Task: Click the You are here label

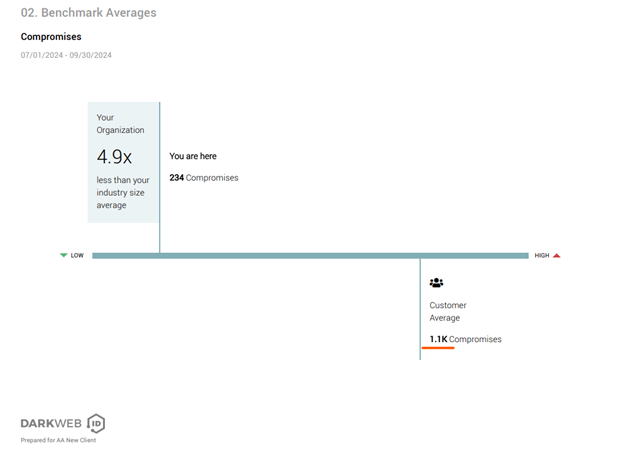Action: pos(193,156)
